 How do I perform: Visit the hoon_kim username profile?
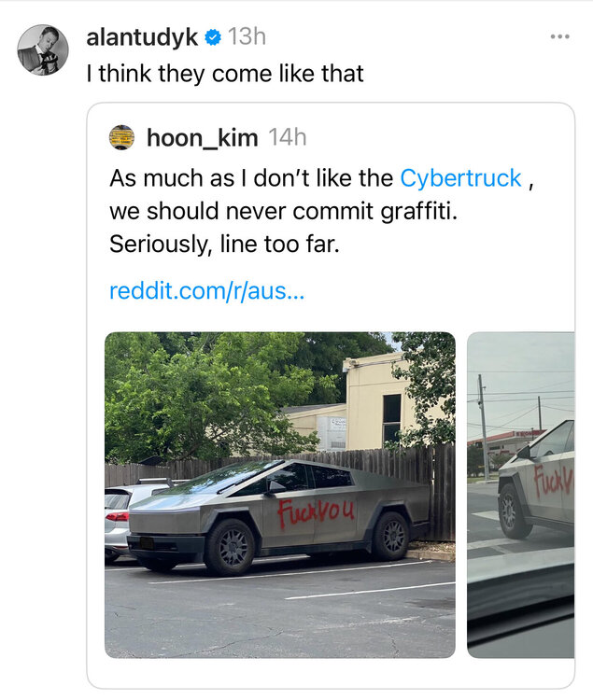[203, 137]
